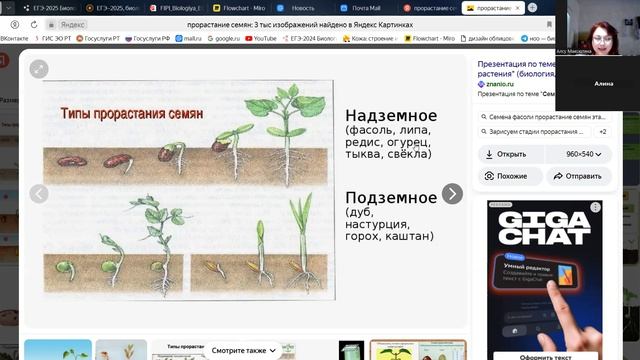Switch to the inactive прорастание tab
The width and height of the screenshot is (640, 360).
click(x=429, y=8)
